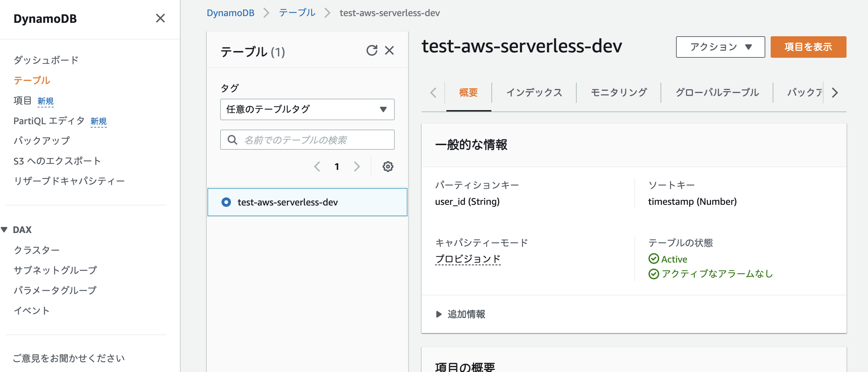Click ご意見をお聞かせください feedback link
This screenshot has width=868, height=372.
69,358
